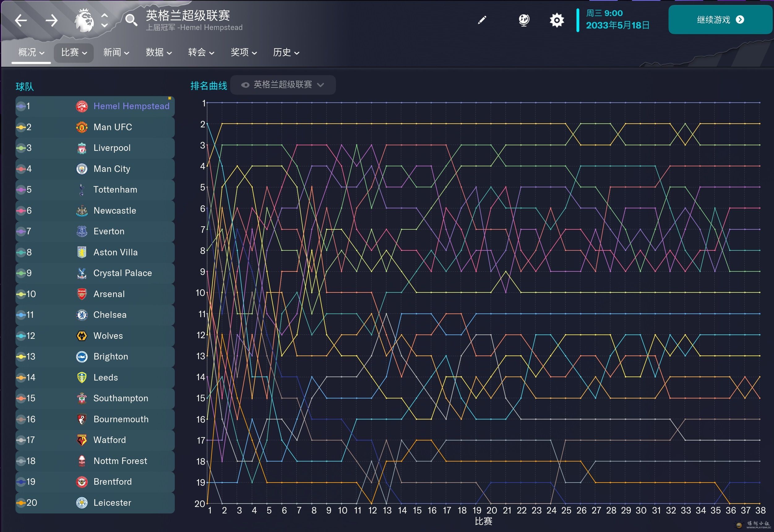The image size is (774, 532).
Task: Click Nottm Forest club badge
Action: click(82, 461)
